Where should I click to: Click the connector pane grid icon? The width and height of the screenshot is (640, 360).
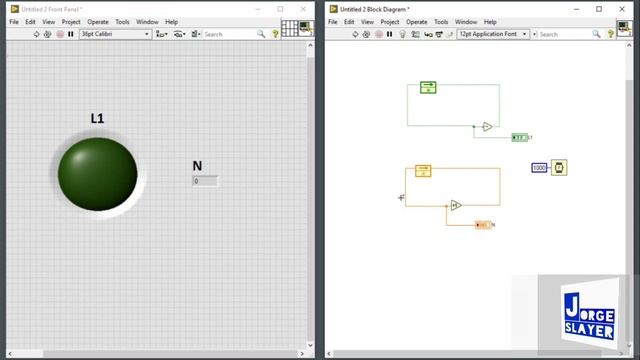point(289,29)
